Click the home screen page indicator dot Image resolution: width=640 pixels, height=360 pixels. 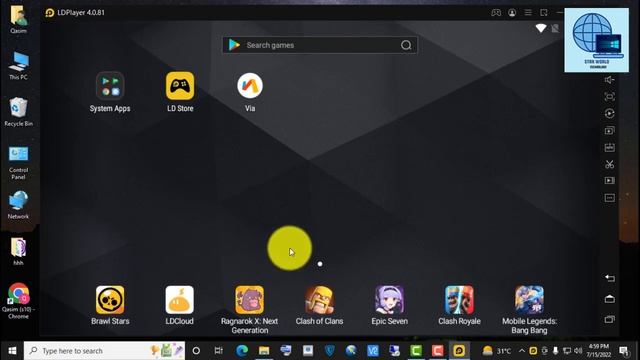pyautogui.click(x=320, y=264)
